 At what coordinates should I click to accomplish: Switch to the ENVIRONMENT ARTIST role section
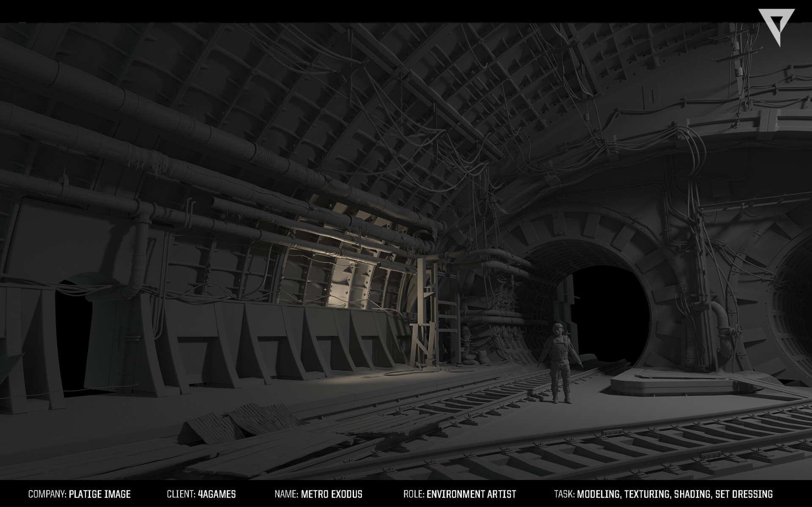pyautogui.click(x=471, y=493)
